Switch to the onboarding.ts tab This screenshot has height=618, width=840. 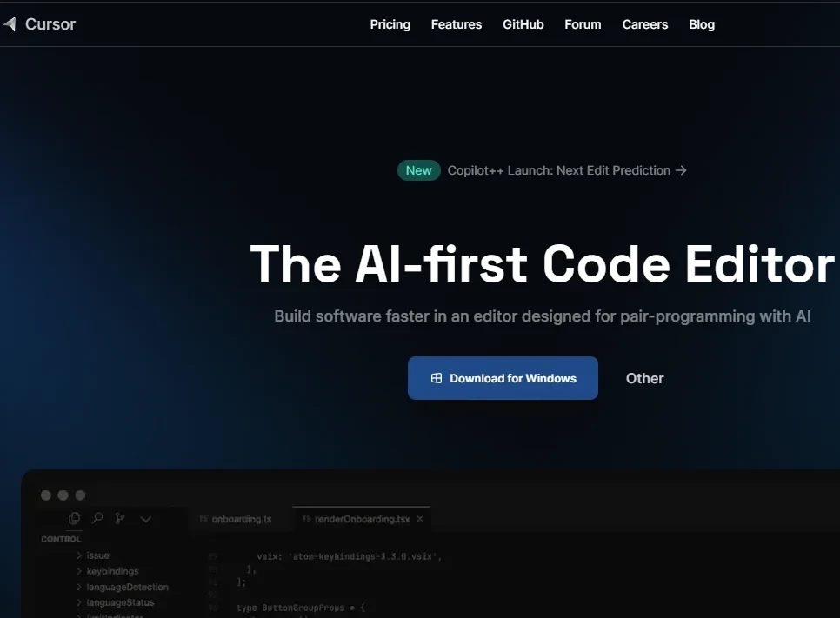[x=236, y=519]
